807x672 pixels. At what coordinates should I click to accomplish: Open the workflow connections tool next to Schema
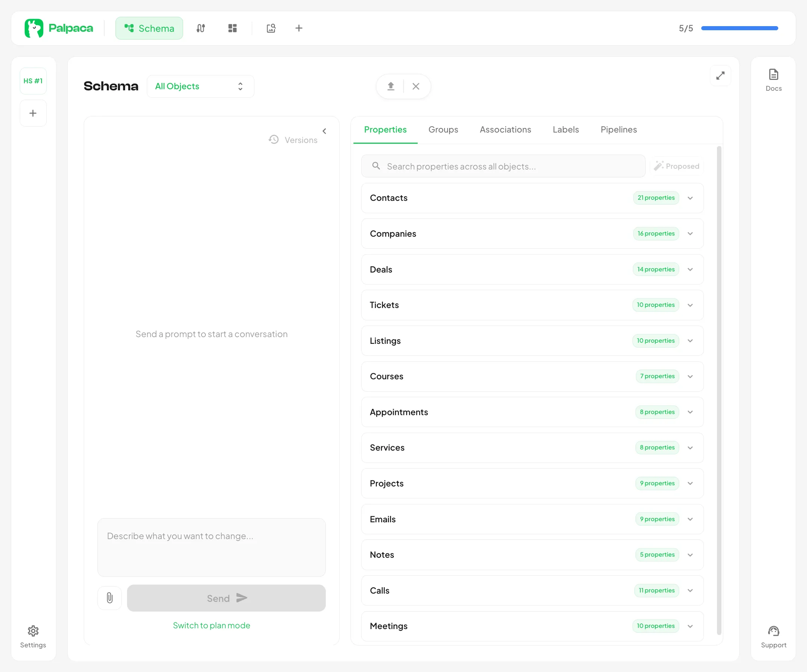201,28
